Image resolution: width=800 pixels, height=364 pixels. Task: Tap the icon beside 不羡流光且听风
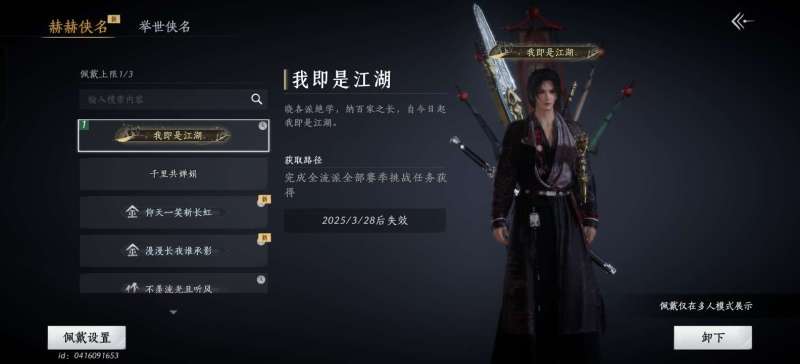(x=132, y=288)
